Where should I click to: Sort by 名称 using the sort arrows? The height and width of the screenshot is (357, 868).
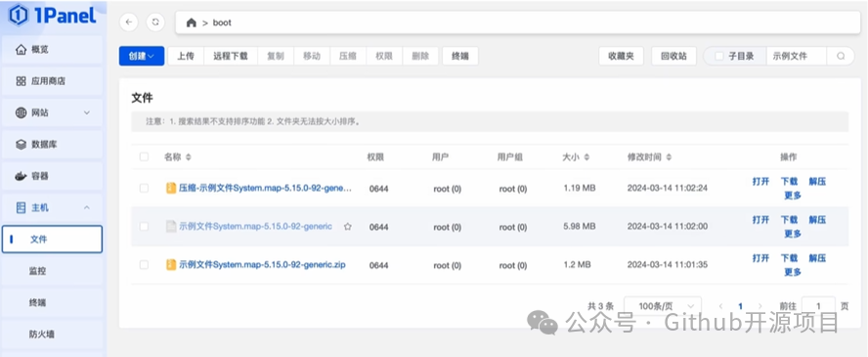point(189,157)
